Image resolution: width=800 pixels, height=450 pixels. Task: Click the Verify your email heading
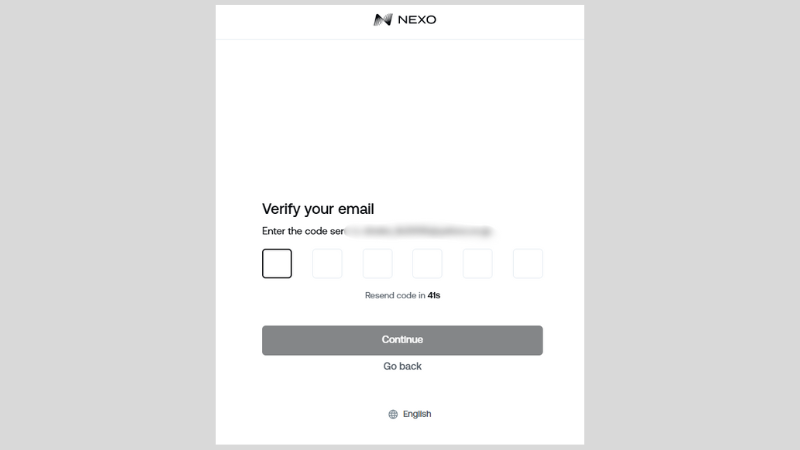tap(318, 209)
